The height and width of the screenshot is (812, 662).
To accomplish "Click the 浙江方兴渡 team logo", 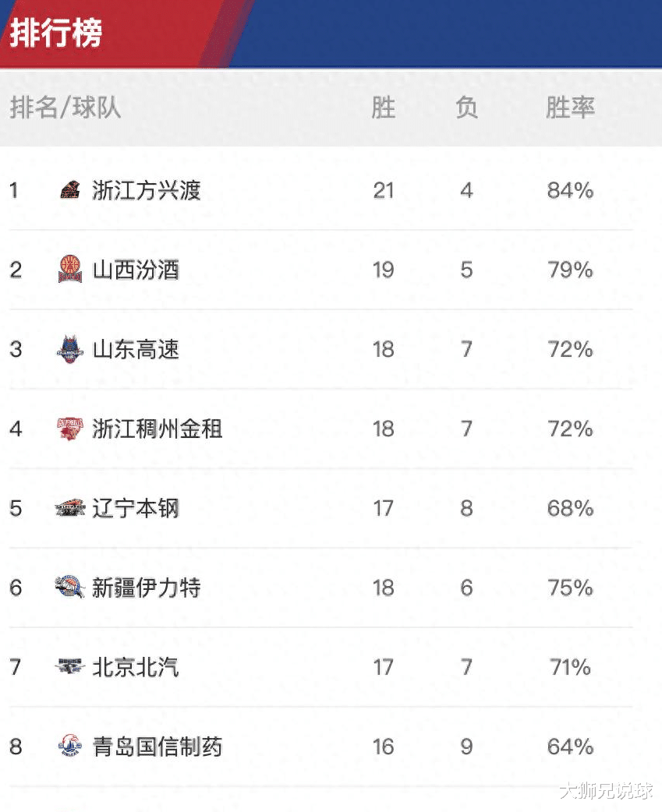I will click(x=70, y=190).
